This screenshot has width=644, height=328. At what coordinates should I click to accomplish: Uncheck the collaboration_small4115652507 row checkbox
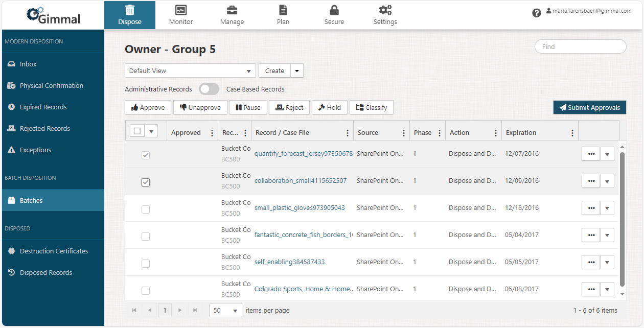pyautogui.click(x=146, y=182)
